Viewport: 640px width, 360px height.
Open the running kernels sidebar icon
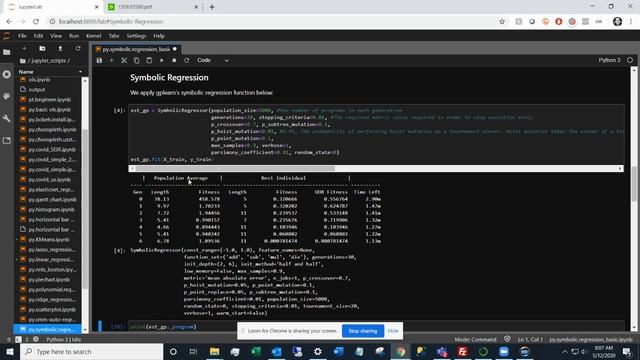pos(7,74)
